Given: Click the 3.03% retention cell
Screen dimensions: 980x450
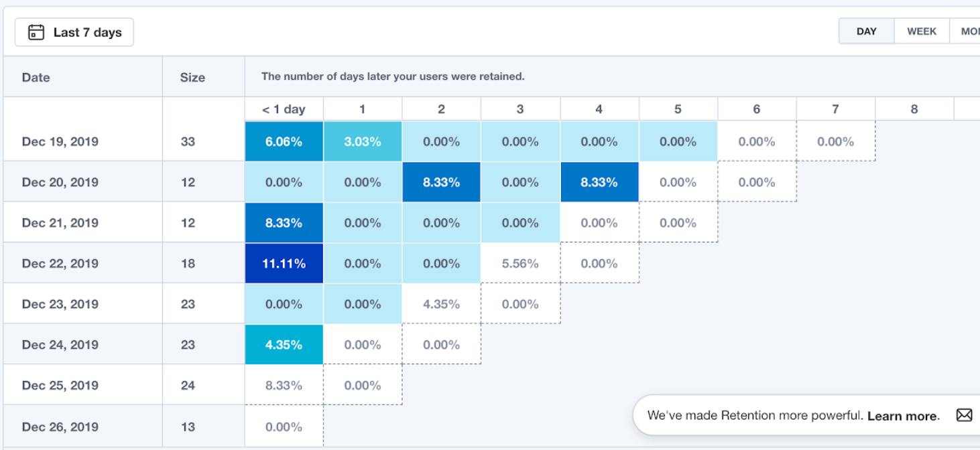Looking at the screenshot, I should click(363, 141).
